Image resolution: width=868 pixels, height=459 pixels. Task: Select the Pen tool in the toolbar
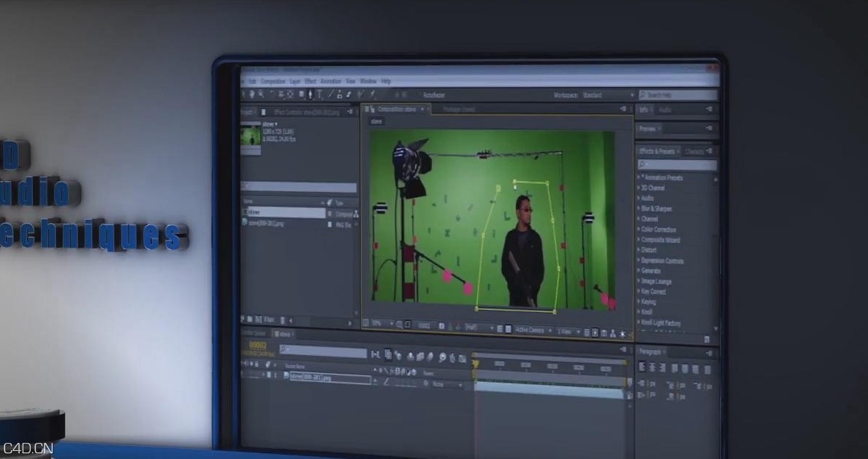[310, 94]
